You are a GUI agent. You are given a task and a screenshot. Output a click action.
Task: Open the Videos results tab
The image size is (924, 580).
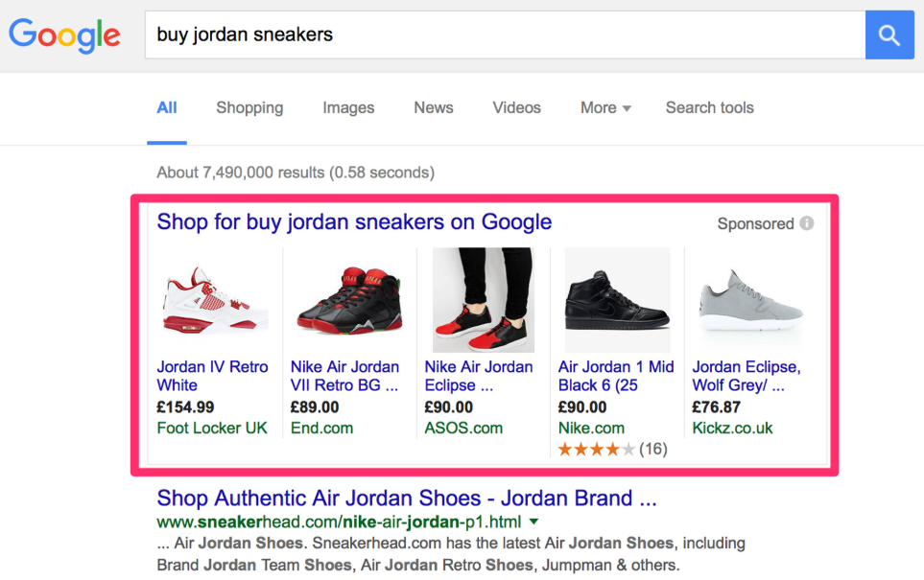click(x=517, y=107)
